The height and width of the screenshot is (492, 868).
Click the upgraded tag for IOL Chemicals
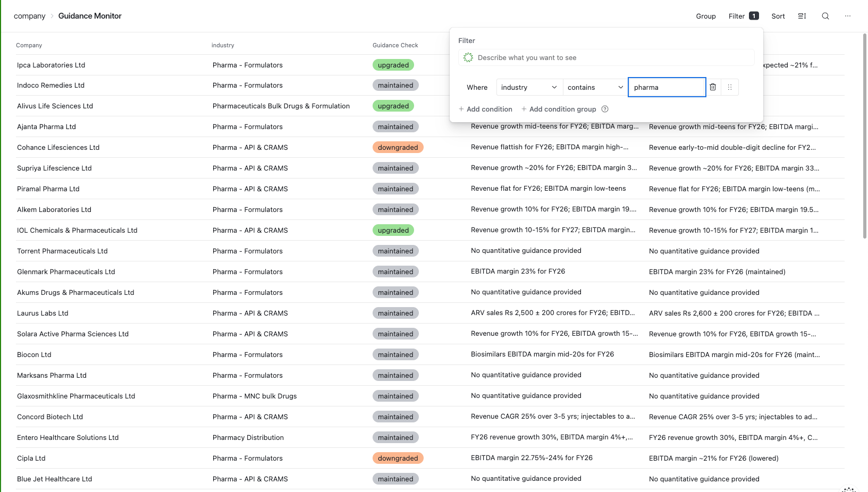pos(393,230)
